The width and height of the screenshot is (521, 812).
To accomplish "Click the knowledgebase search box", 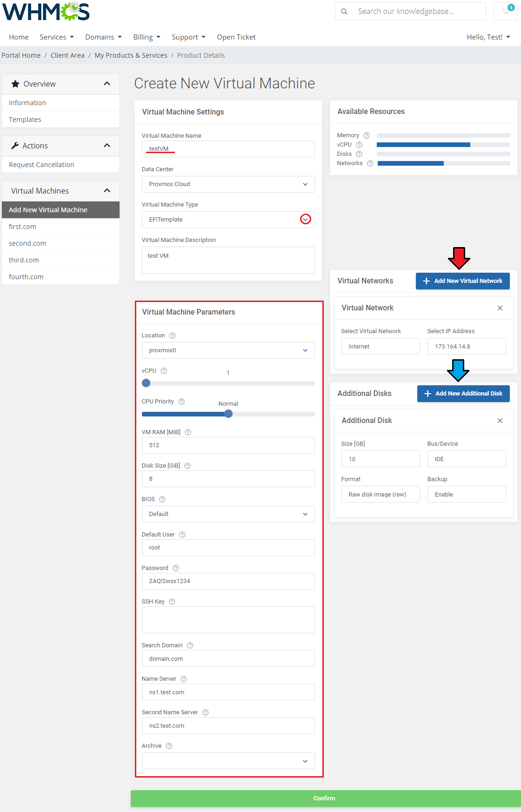I will (410, 11).
